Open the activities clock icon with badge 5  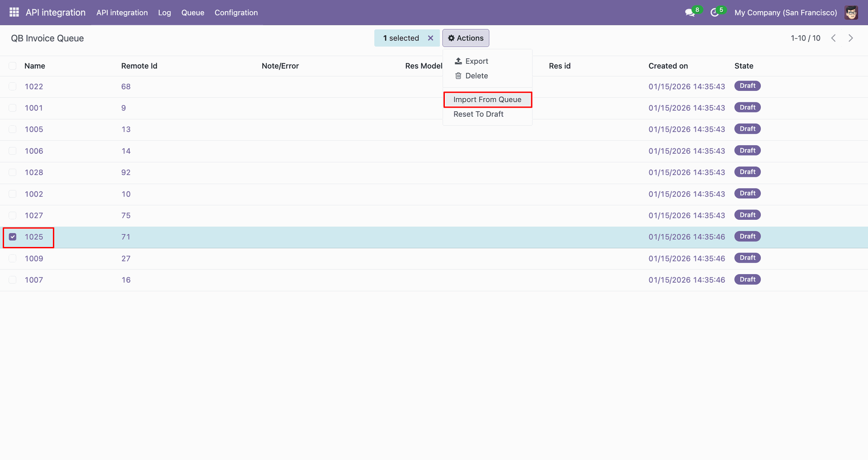[x=715, y=13]
